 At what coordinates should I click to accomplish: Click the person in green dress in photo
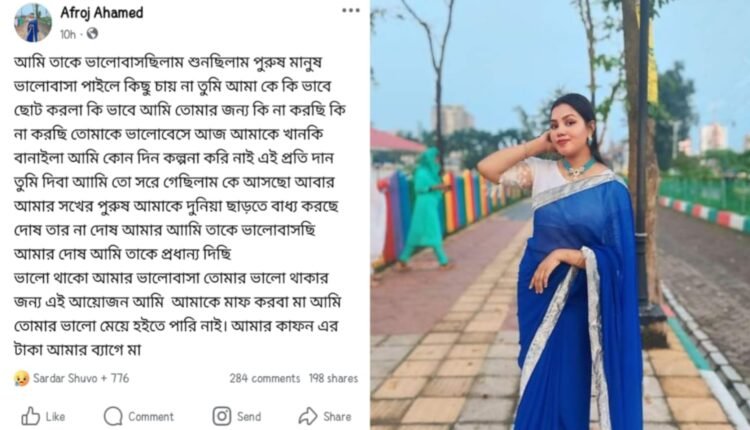424,208
